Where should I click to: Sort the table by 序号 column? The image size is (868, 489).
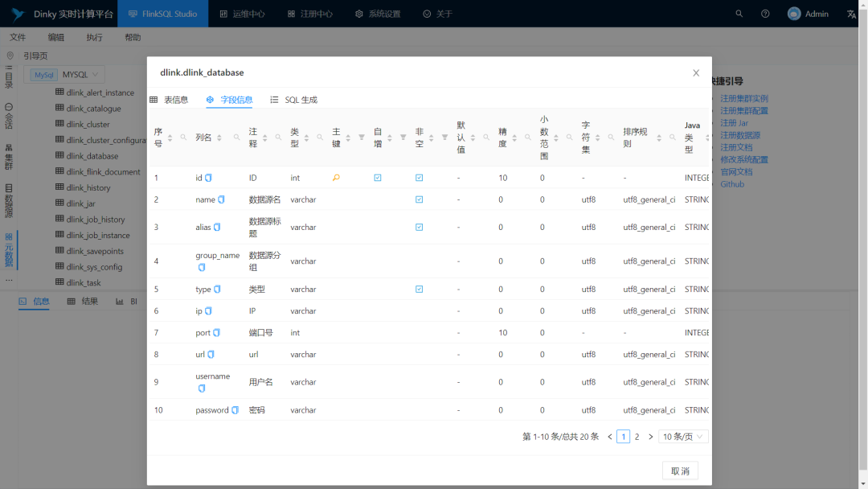(x=170, y=138)
